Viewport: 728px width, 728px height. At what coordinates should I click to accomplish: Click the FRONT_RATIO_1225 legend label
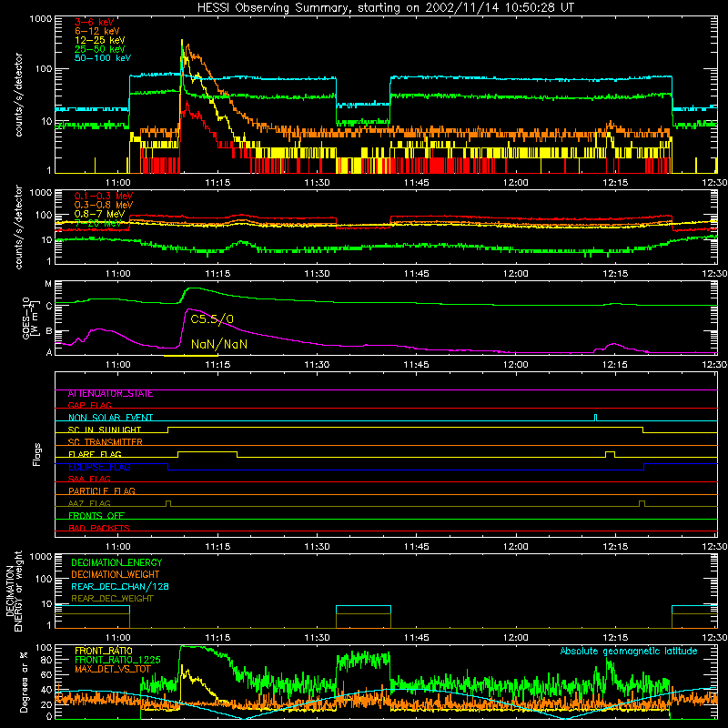[x=117, y=660]
